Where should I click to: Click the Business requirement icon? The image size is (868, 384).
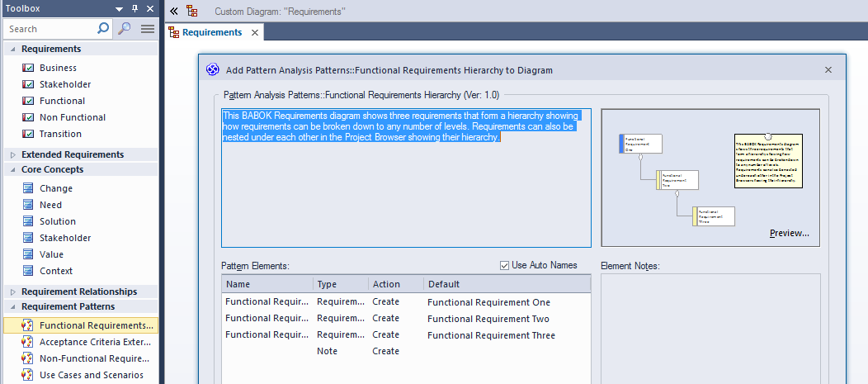coord(28,68)
